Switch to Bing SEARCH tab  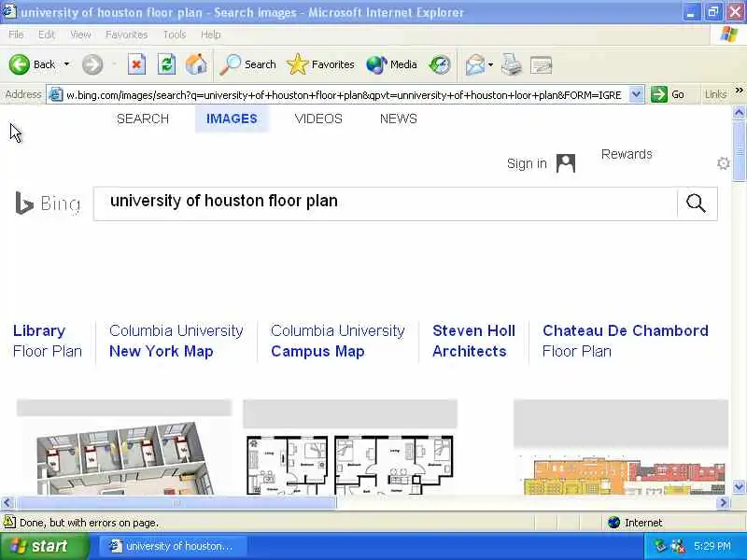click(x=143, y=119)
